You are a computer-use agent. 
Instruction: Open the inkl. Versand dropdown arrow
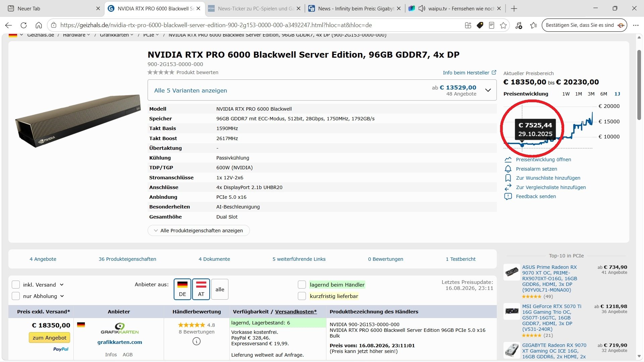pos(62,285)
